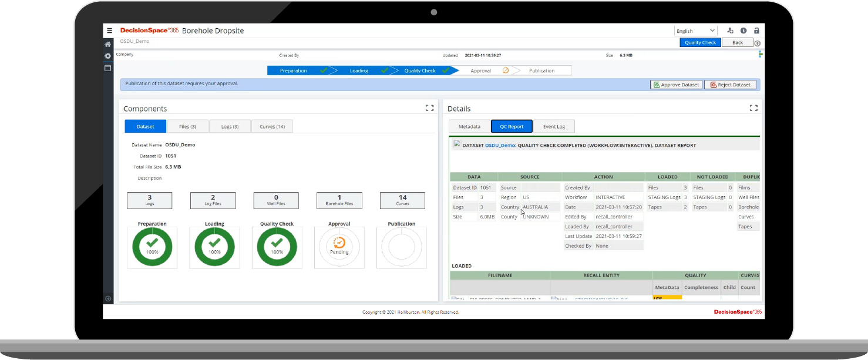Click the 3 Logs count box
The height and width of the screenshot is (360, 868).
[x=150, y=200]
